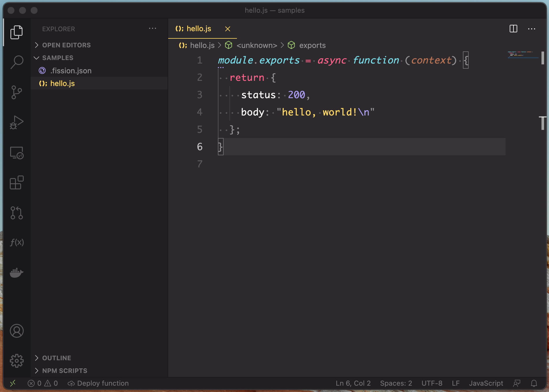Screen dimensions: 549x392
Task: Open the Docker view
Action: pos(17,272)
